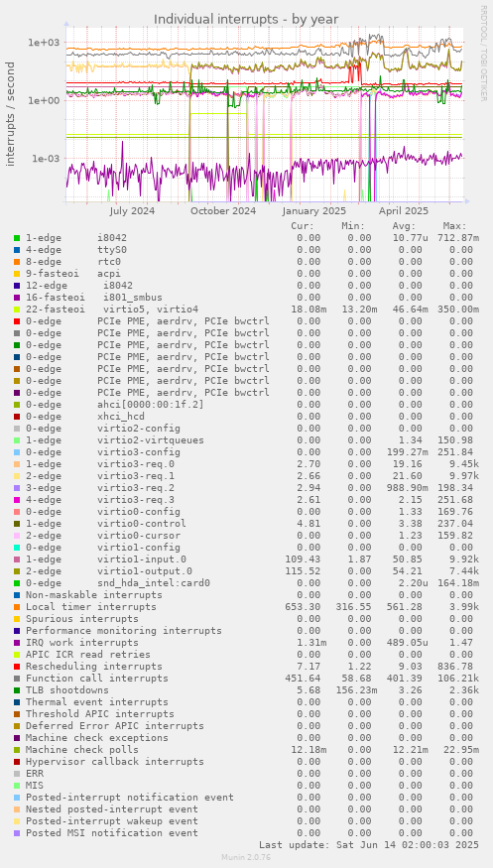
Task: Click the pink virtio1-input.0 color swatch
Action: 17,559
